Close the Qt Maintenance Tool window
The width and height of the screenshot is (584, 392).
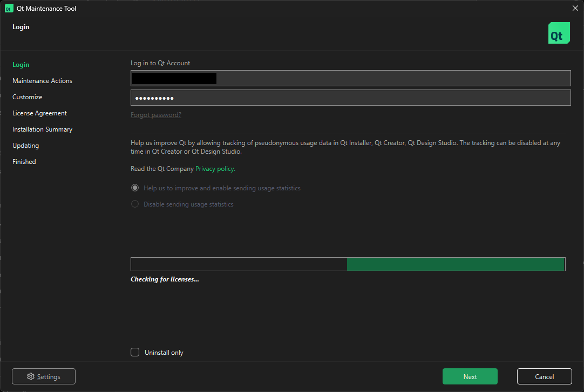[575, 8]
